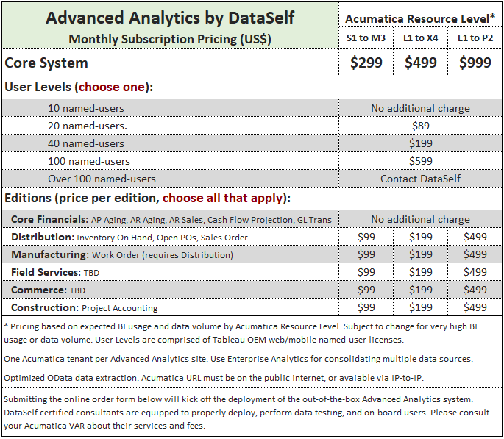Click the Manufacturing $99 price
Viewport: 504px width, 439px height.
pyautogui.click(x=366, y=254)
